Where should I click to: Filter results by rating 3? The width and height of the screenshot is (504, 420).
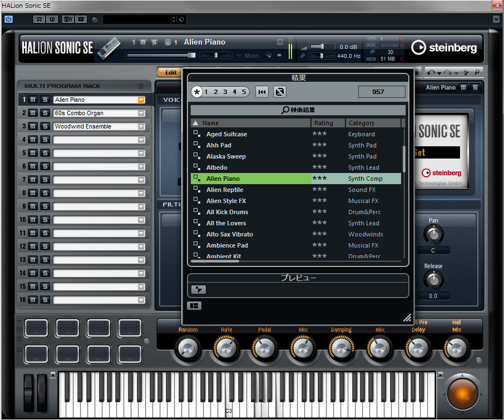225,92
